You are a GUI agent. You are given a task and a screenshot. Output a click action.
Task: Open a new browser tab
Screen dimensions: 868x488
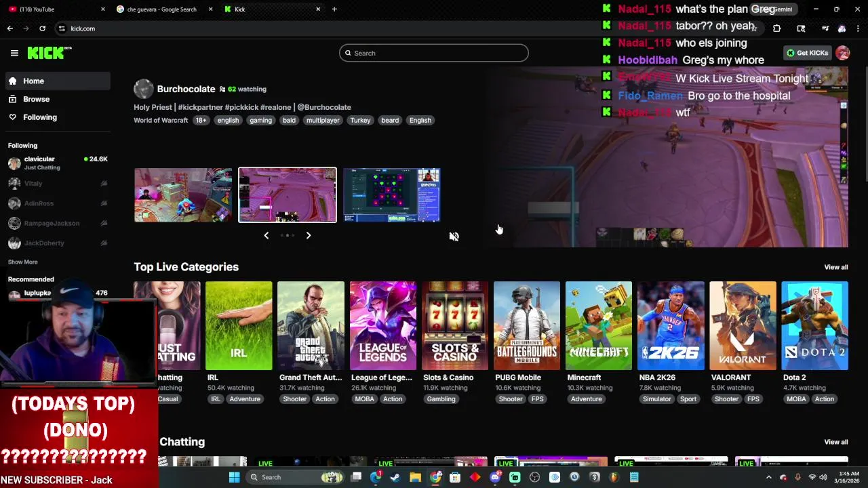tap(334, 9)
